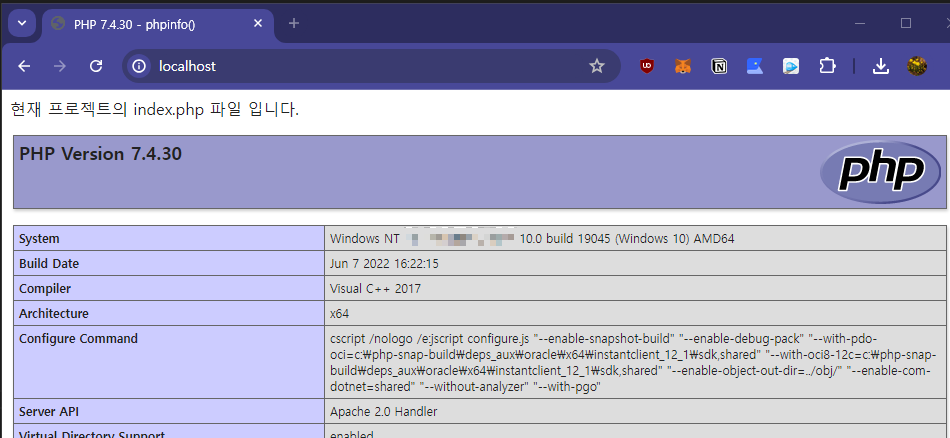Reload the localhost page
Image resolution: width=950 pixels, height=438 pixels.
click(x=96, y=66)
